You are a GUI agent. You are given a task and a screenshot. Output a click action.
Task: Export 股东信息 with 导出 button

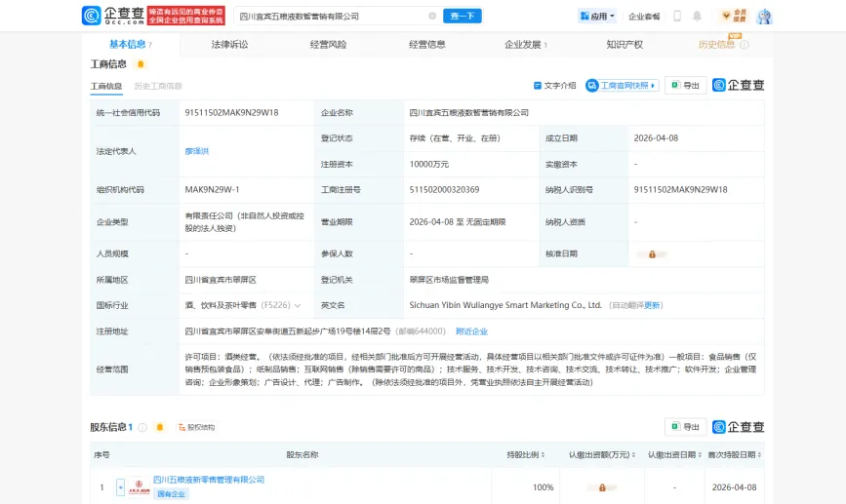pos(685,427)
